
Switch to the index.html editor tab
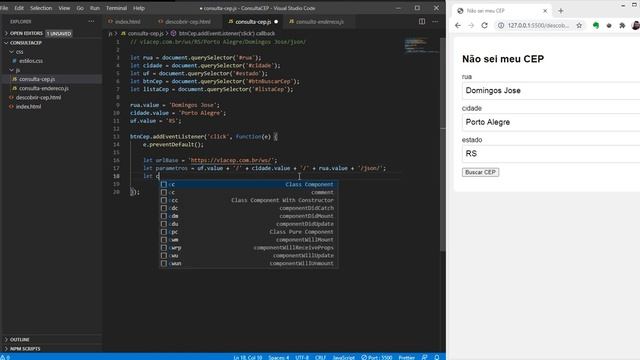point(127,22)
